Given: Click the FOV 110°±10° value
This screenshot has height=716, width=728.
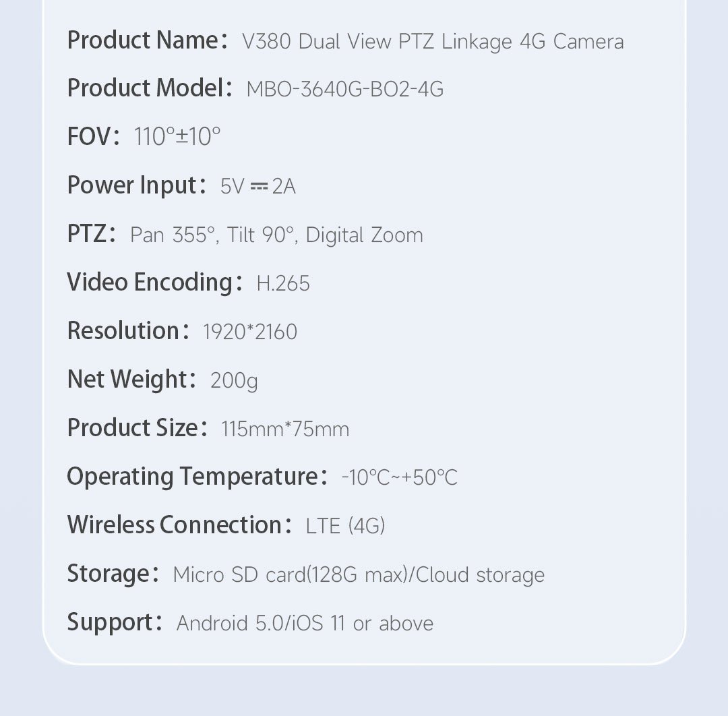Looking at the screenshot, I should pyautogui.click(x=177, y=137).
